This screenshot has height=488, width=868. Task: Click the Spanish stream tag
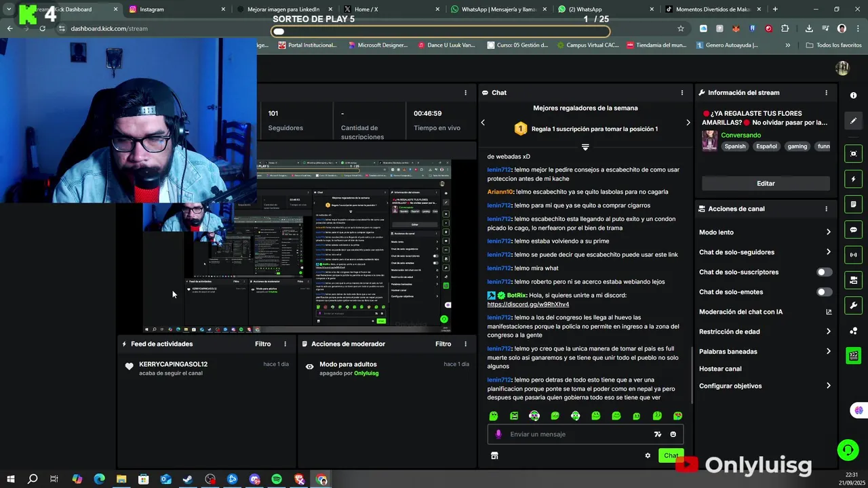click(734, 146)
